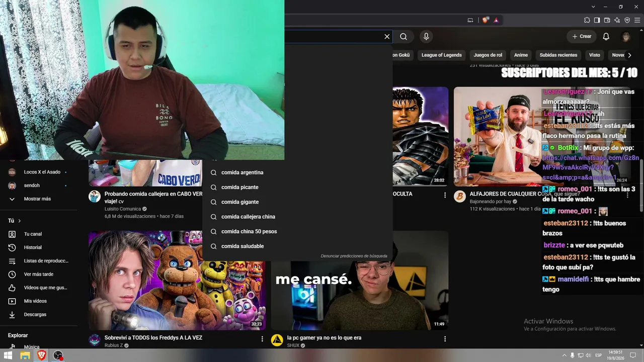Toggle the browser sidebar panel
The width and height of the screenshot is (644, 362).
click(597, 20)
